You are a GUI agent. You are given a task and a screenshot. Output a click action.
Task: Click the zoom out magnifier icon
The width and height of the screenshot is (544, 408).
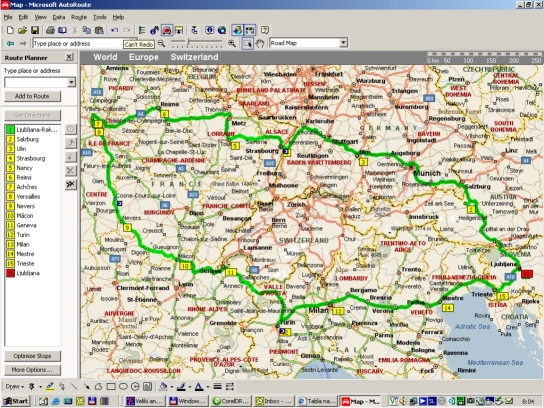tap(161, 43)
